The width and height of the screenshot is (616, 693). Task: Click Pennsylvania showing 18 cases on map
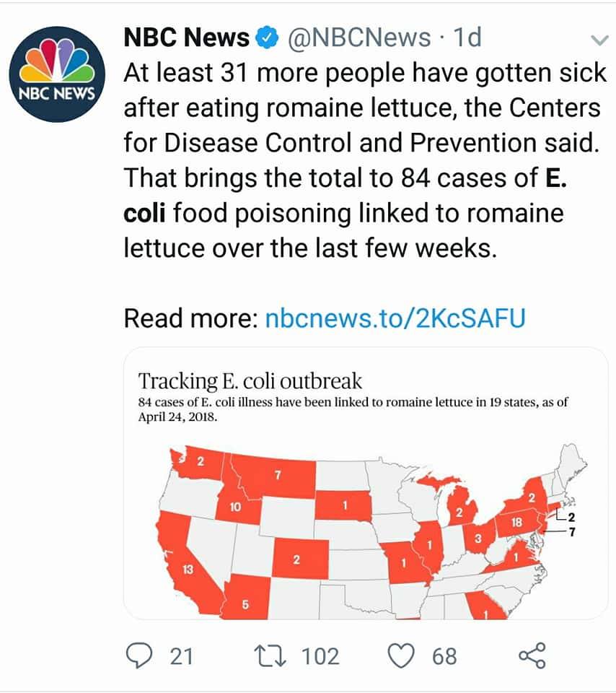[516, 523]
